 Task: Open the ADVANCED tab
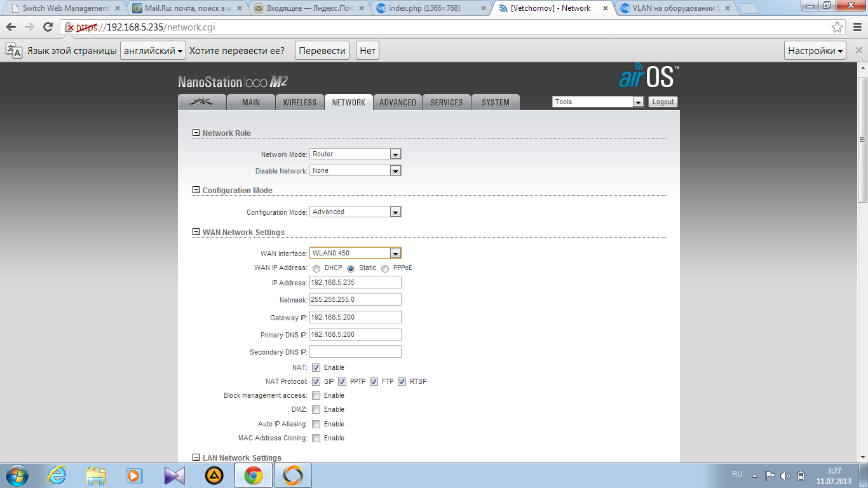pos(398,102)
